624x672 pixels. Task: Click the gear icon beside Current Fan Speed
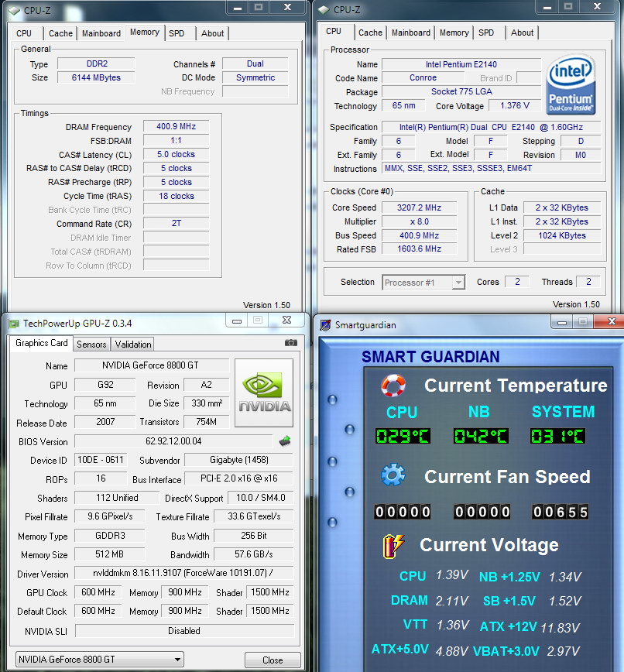[x=393, y=475]
